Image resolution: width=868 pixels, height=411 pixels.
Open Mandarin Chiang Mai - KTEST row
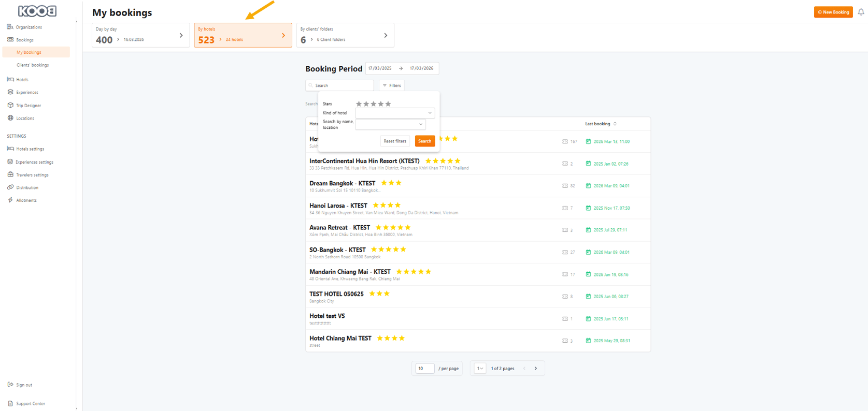click(x=478, y=274)
